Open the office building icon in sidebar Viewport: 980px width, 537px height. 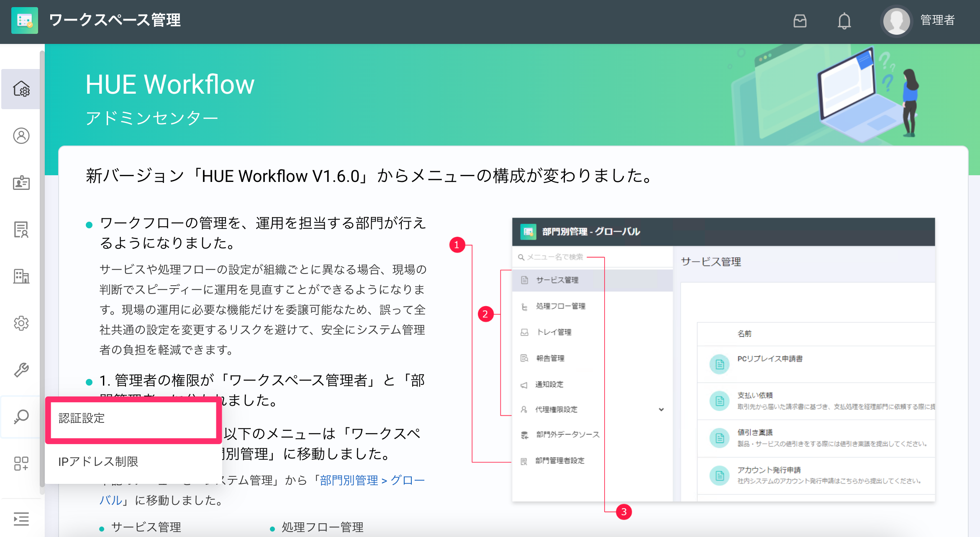tap(21, 276)
